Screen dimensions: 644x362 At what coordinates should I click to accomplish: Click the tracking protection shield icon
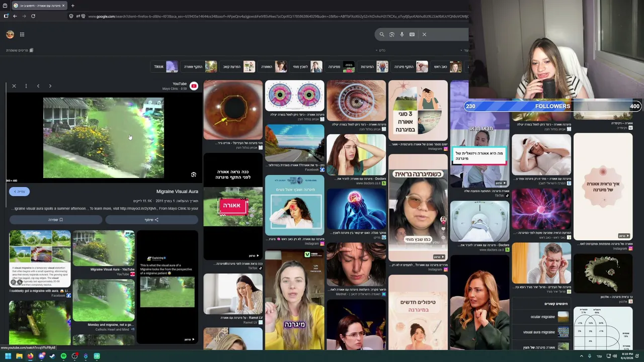(71, 16)
